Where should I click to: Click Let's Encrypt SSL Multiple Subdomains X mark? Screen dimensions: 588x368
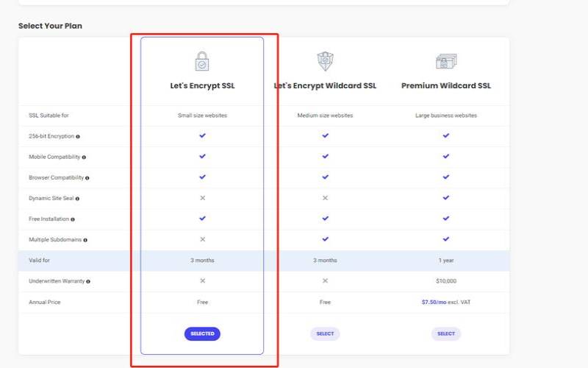[x=202, y=239]
